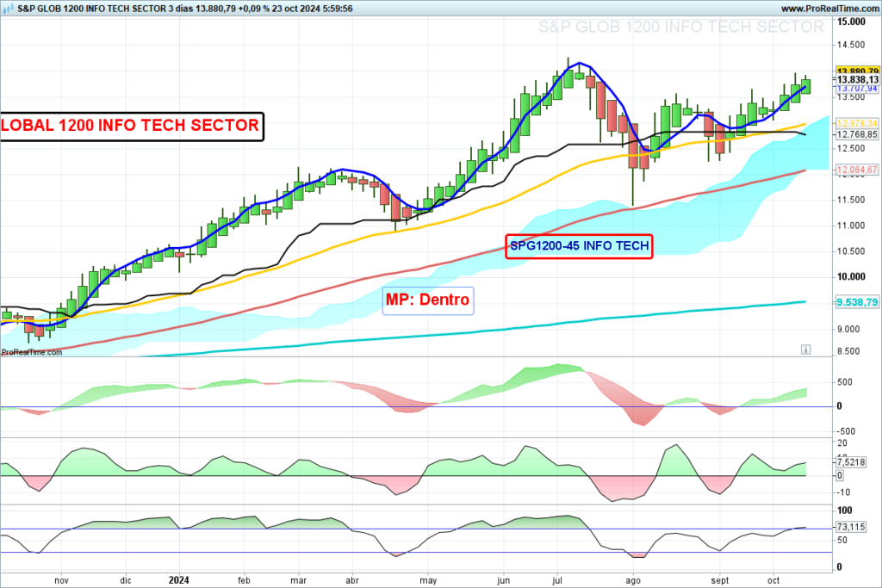Image resolution: width=882 pixels, height=588 pixels.
Task: Click the -500 label on the MACD panel axis
Action: pyautogui.click(x=846, y=431)
